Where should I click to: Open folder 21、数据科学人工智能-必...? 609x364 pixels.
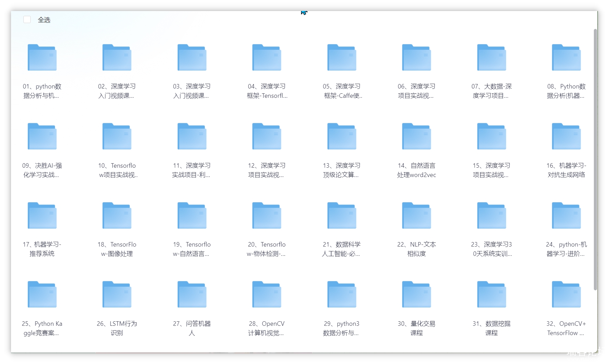pos(342,216)
